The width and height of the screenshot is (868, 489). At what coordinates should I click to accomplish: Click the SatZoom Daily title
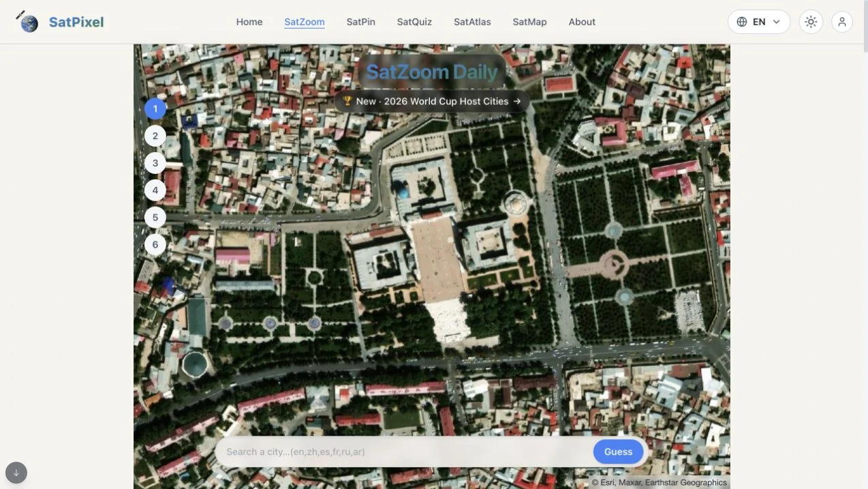tap(432, 71)
